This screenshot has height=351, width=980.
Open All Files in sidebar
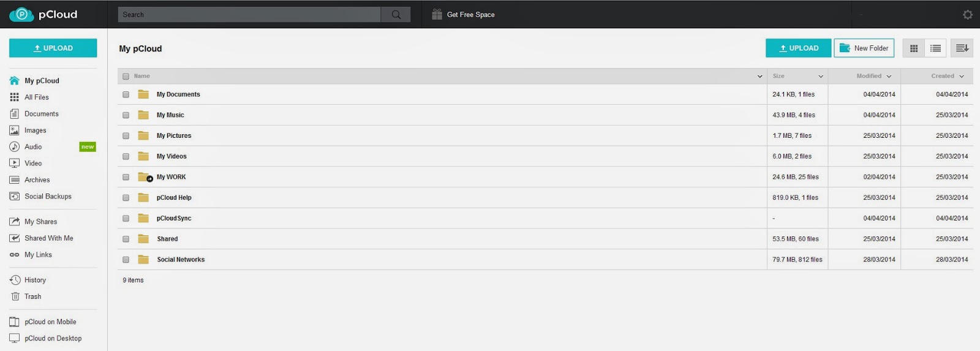[x=37, y=97]
